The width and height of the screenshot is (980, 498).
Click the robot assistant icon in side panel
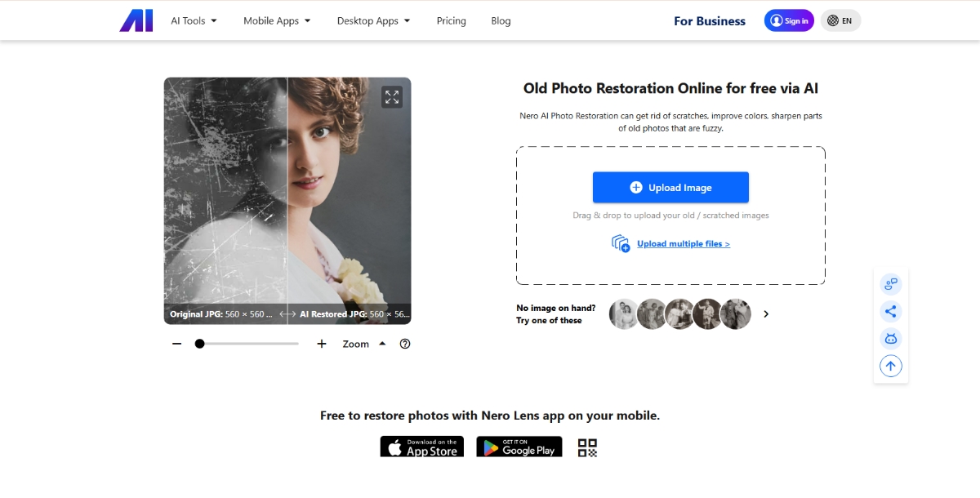point(891,338)
